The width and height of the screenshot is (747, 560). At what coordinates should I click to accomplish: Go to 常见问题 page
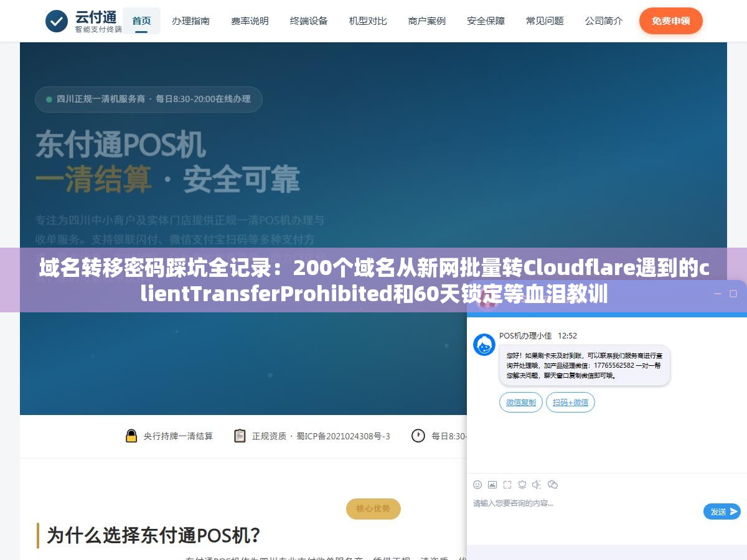545,21
